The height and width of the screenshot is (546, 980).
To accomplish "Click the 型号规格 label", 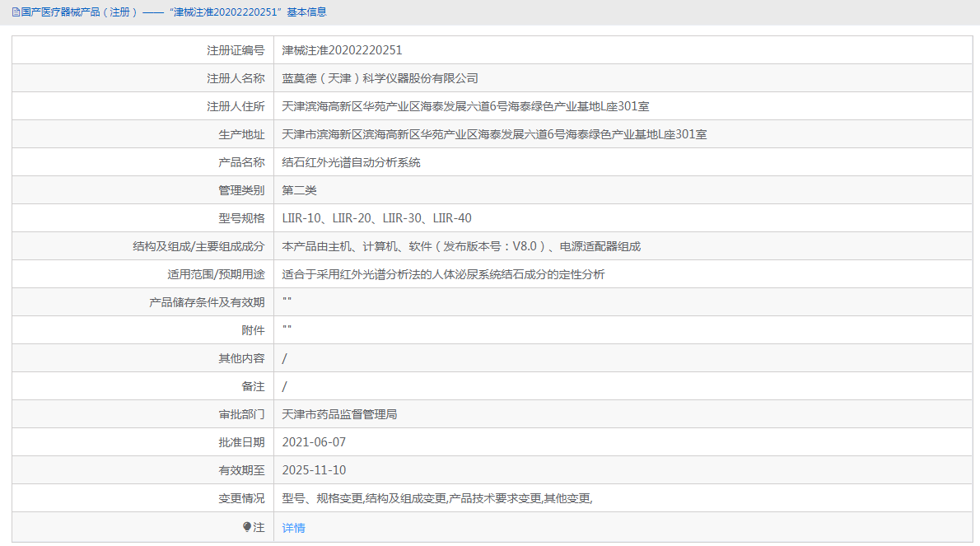I will coord(241,218).
